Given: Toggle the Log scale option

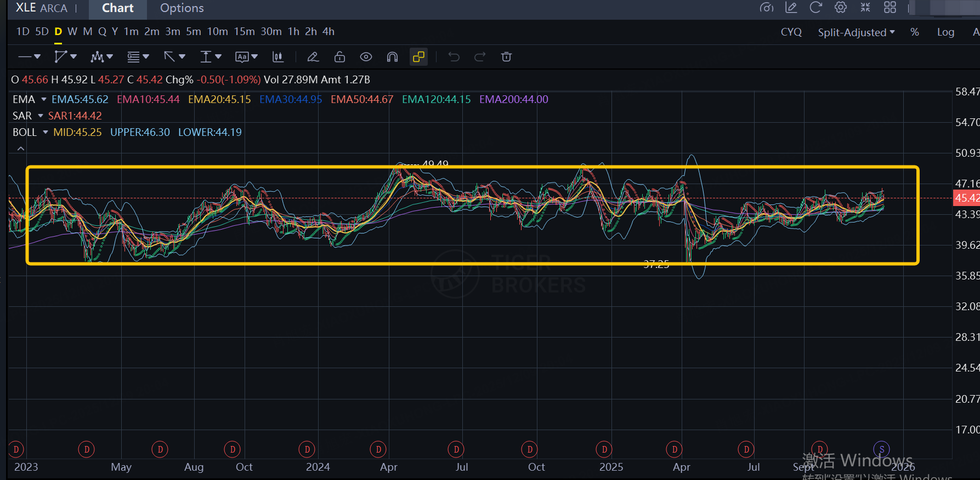Looking at the screenshot, I should tap(945, 32).
